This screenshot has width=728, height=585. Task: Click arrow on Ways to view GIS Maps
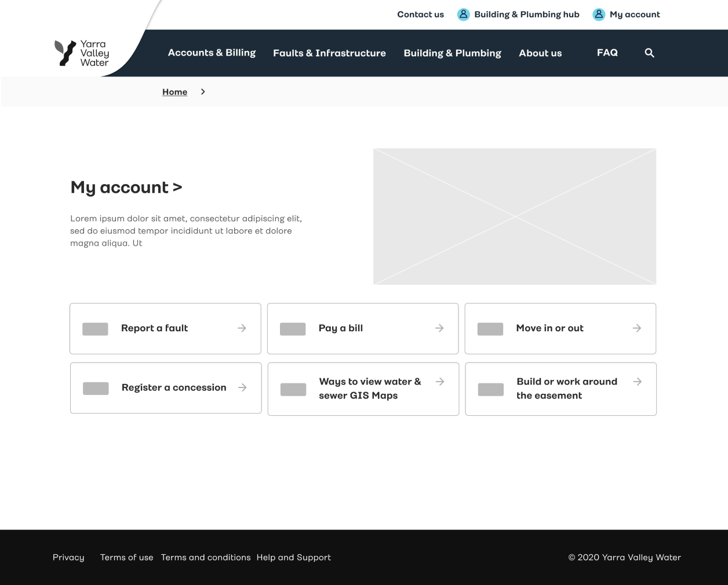point(440,382)
